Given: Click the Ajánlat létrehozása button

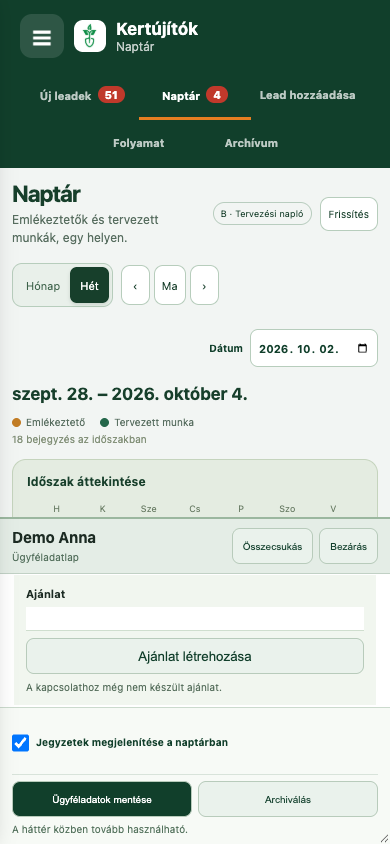Looking at the screenshot, I should (195, 656).
